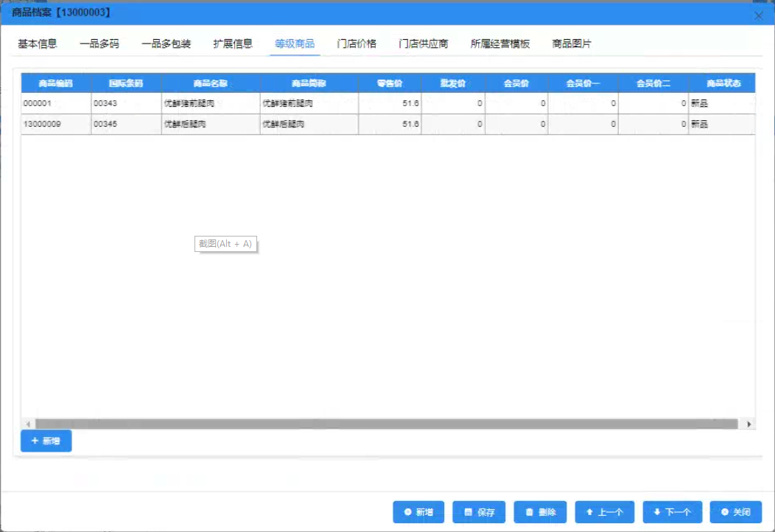The image size is (775, 532).
Task: Select the 扩展信息 tab
Action: click(233, 43)
